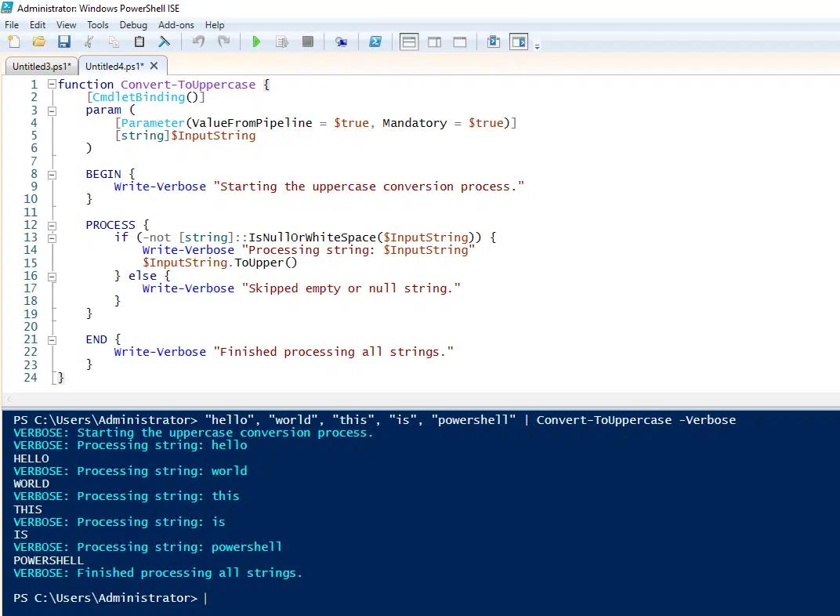Viewport: 840px width, 616px height.
Task: Collapse the PROCESS block on line 12
Action: (x=52, y=226)
